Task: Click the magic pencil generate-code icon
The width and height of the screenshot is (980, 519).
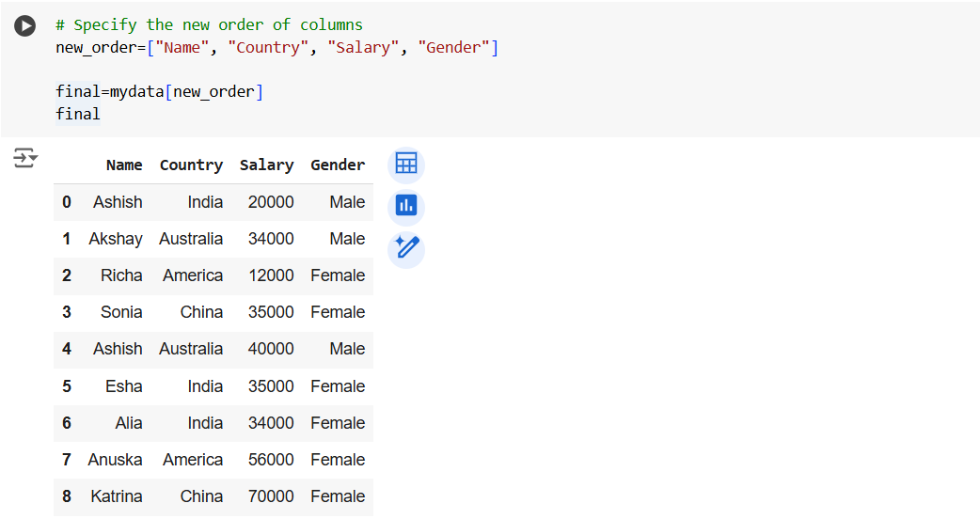Action: pyautogui.click(x=406, y=248)
